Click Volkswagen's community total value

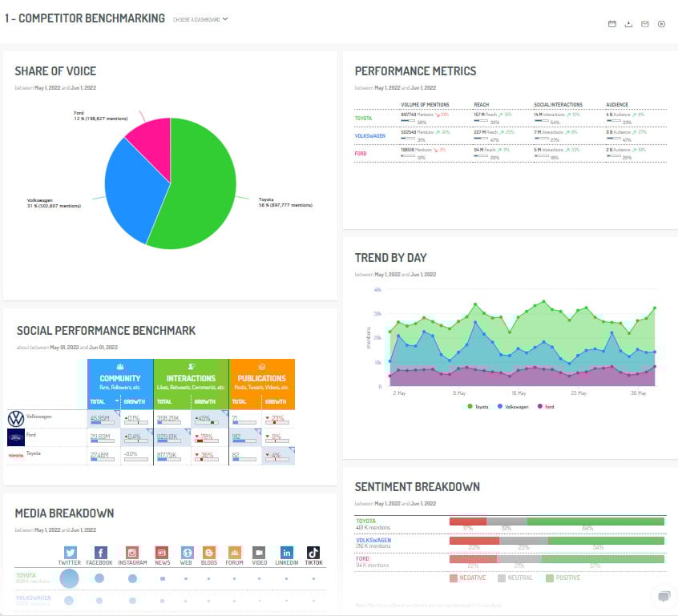[x=99, y=418]
